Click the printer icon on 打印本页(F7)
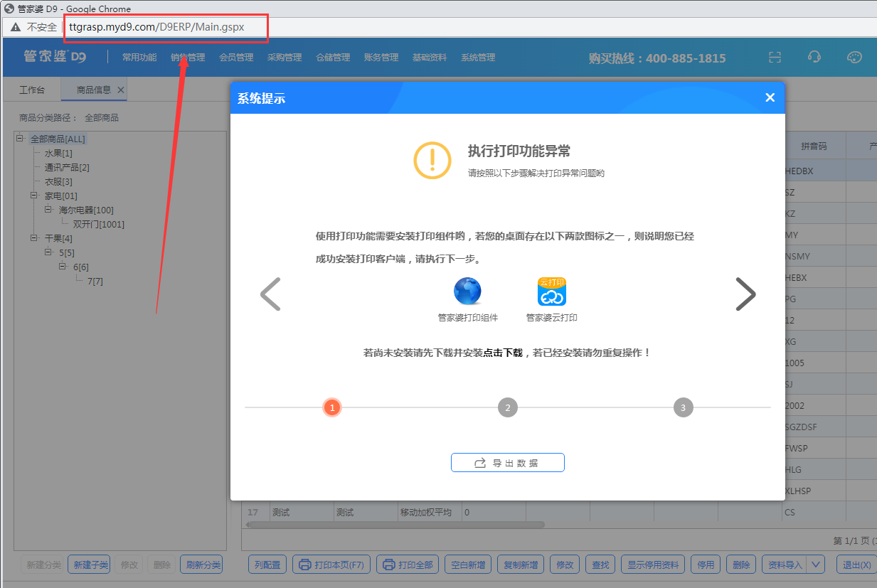 coord(305,565)
